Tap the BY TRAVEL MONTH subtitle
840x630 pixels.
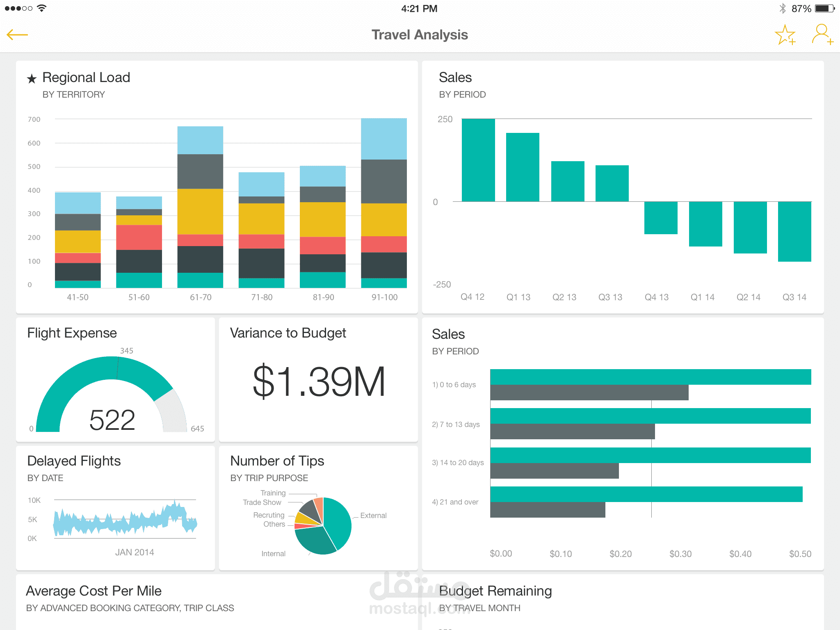tap(479, 608)
